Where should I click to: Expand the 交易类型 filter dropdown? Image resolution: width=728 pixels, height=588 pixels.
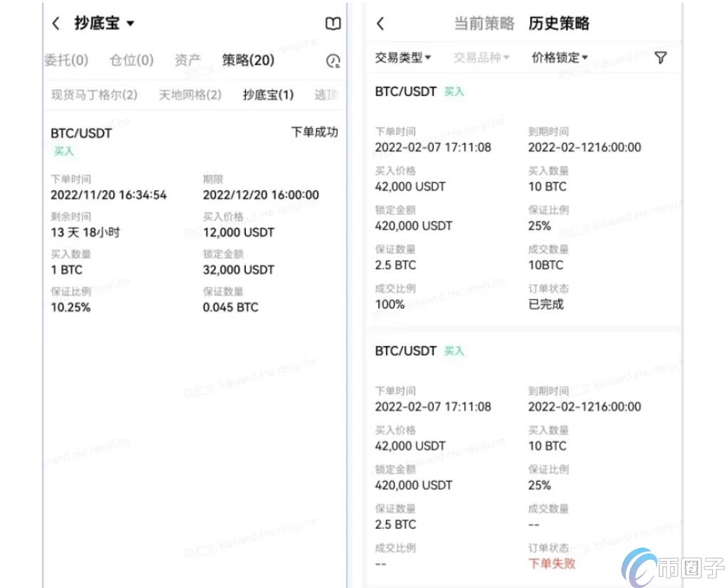[x=403, y=58]
